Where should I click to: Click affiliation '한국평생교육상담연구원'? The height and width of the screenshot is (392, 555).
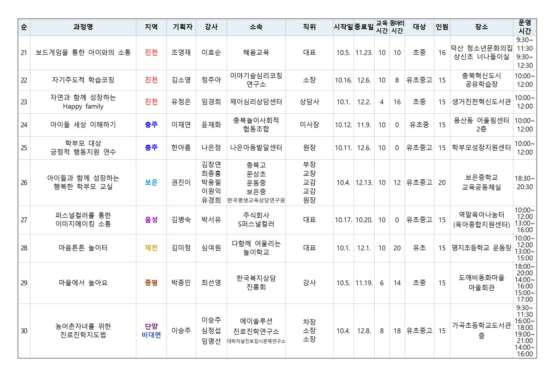point(256,200)
